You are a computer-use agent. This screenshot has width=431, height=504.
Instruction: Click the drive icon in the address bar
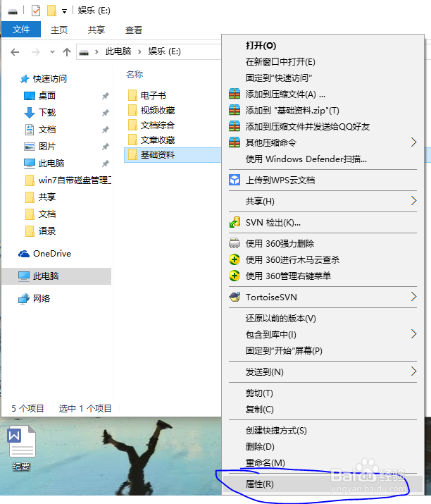click(84, 52)
